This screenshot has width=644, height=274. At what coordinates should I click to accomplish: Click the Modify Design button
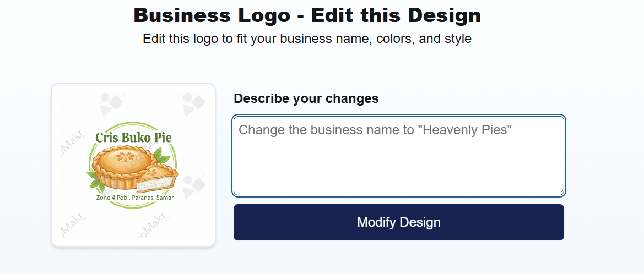click(x=398, y=222)
